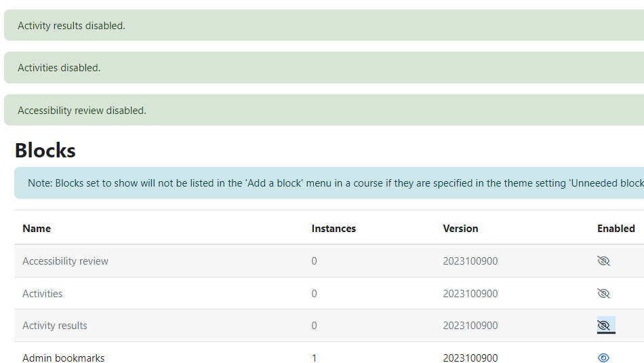Click the 'Activity results' block name
This screenshot has height=363, width=644.
tap(55, 326)
